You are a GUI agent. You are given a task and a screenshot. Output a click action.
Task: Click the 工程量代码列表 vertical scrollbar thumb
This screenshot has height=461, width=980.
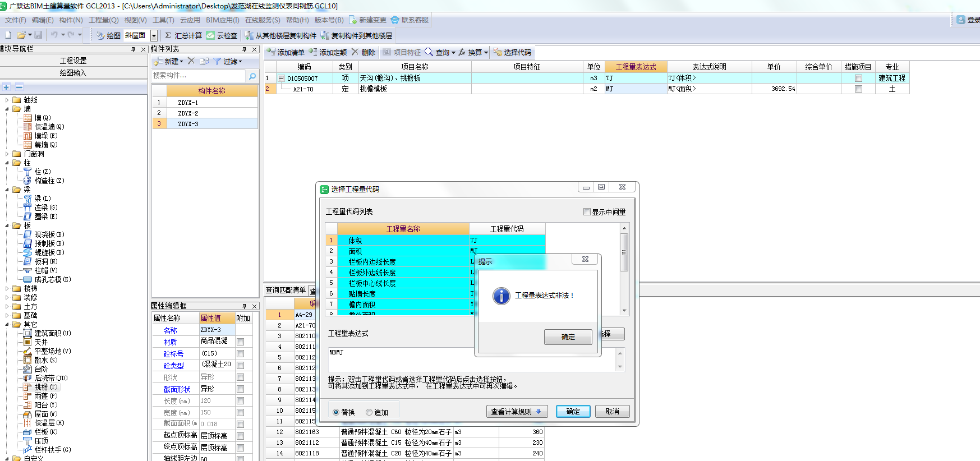click(x=624, y=252)
